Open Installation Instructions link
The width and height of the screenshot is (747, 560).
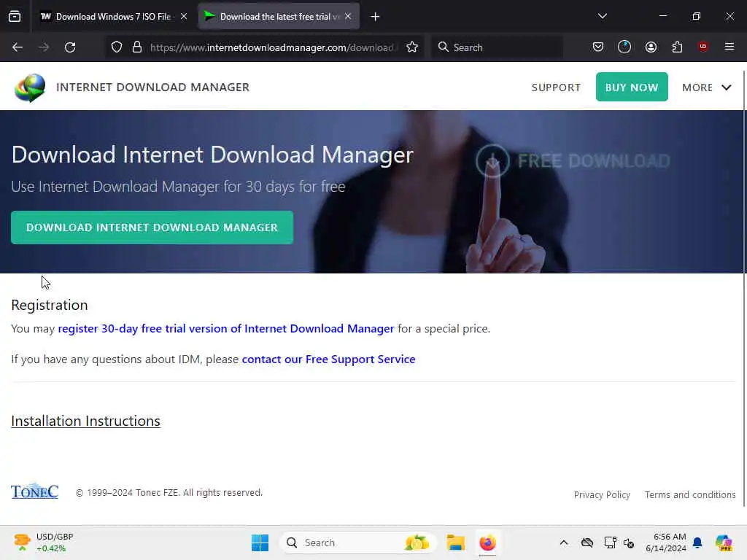tap(86, 421)
